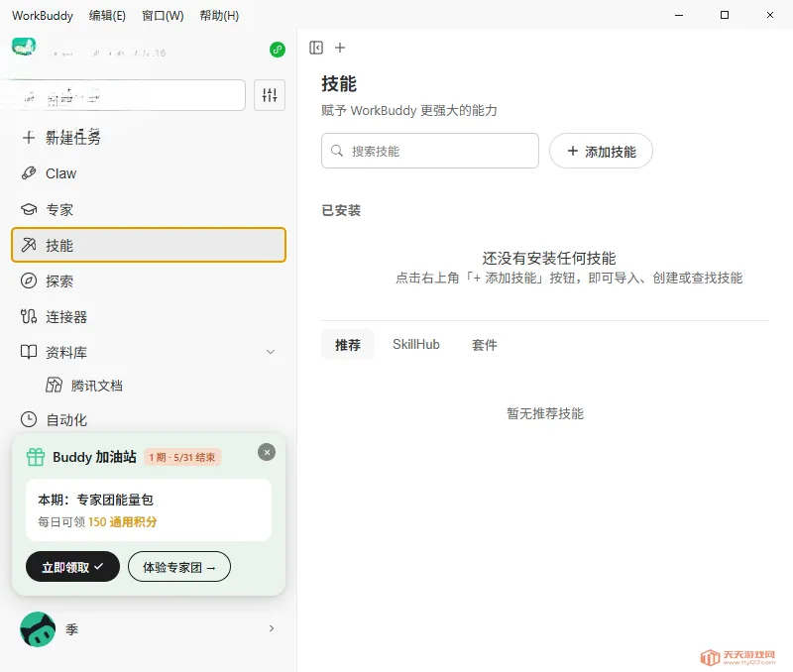The width and height of the screenshot is (793, 672).
Task: Click the user avatar picture
Action: coord(38,629)
